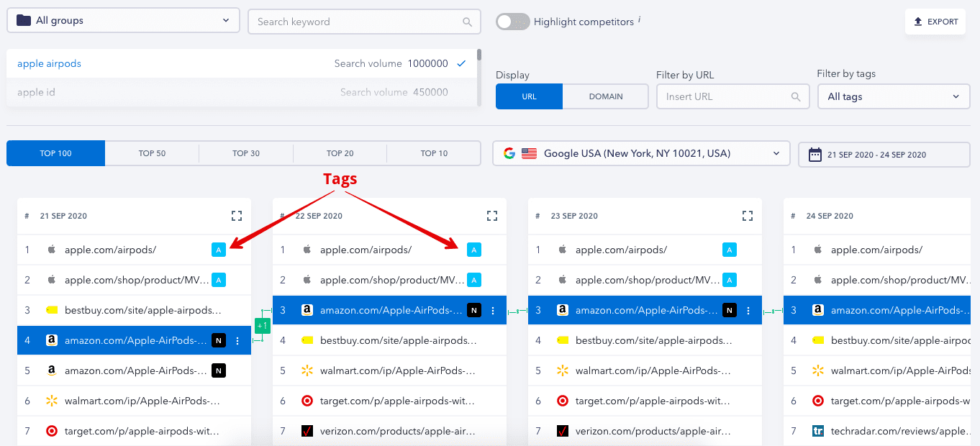This screenshot has height=446, width=980.
Task: Click the A tag on 21 Sep apple.com/airpods/ row
Action: point(219,250)
